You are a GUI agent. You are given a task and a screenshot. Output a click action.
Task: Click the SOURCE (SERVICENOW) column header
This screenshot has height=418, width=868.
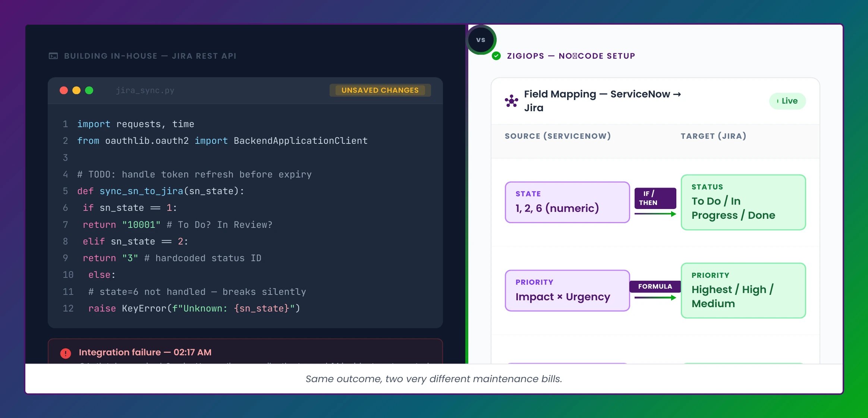(x=558, y=136)
